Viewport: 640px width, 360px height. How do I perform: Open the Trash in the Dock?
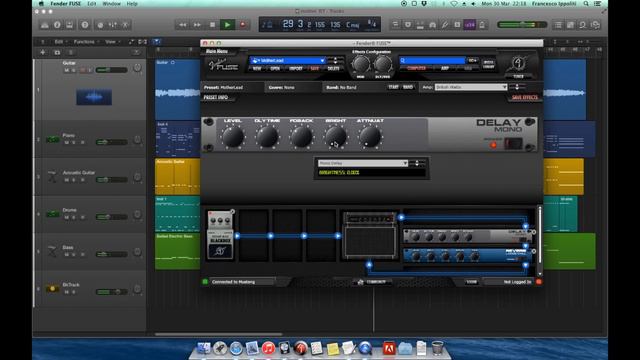click(437, 348)
